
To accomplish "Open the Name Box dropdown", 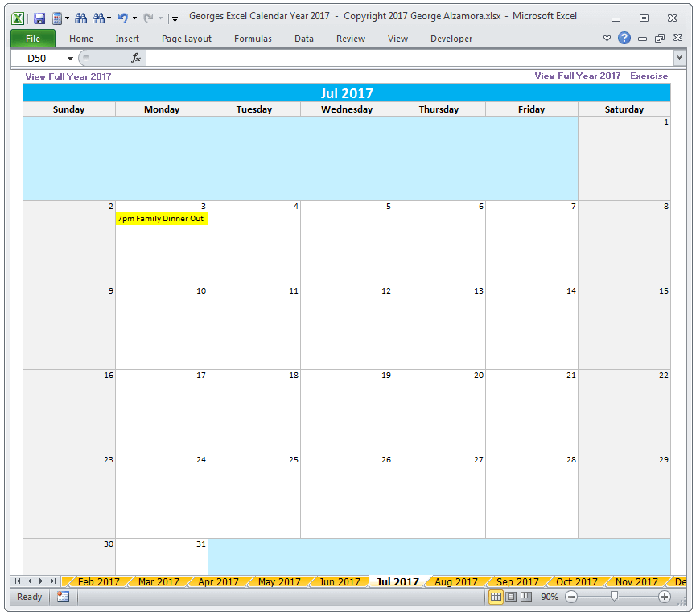I will click(x=69, y=57).
